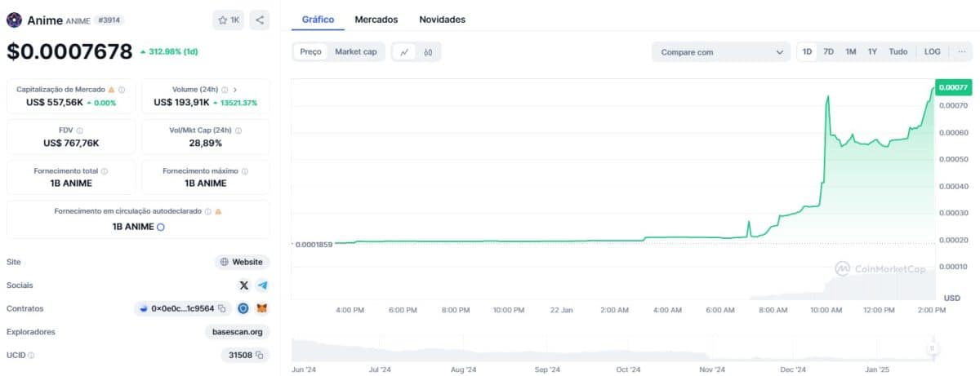Click the Anime coin logo
Viewport: 980px width, 376px height.
click(x=14, y=20)
